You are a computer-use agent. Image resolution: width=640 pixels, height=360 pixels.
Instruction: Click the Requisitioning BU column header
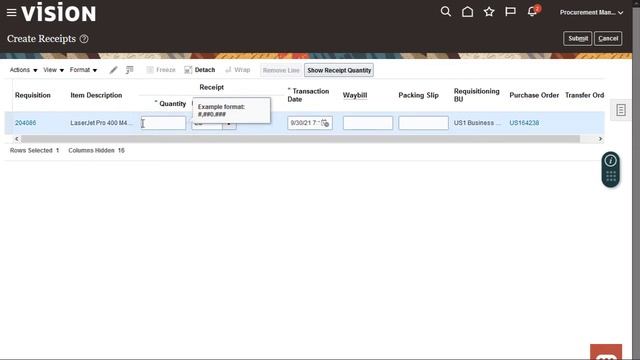click(477, 95)
